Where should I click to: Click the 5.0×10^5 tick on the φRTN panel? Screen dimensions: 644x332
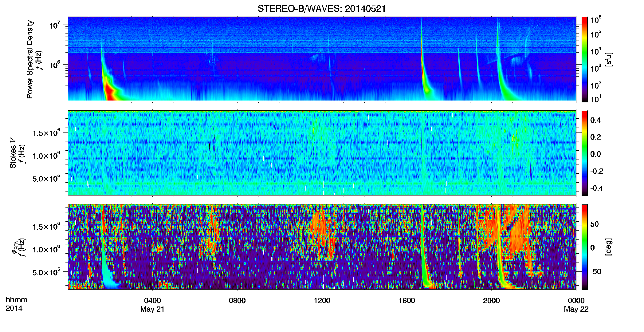click(x=47, y=272)
